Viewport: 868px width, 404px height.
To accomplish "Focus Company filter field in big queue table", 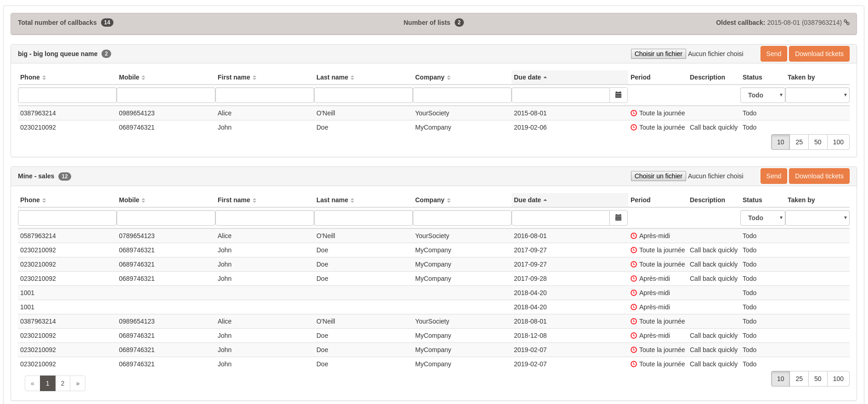I will pos(462,95).
